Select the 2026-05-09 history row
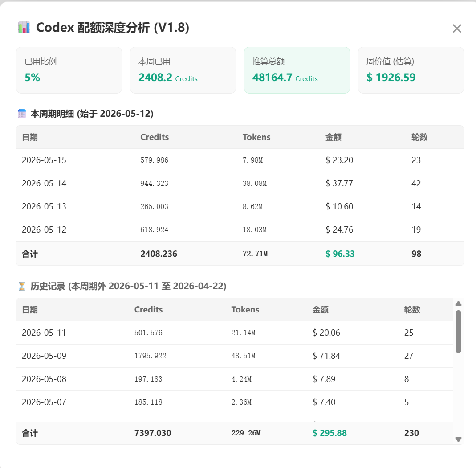This screenshot has width=476, height=468. pyautogui.click(x=235, y=356)
